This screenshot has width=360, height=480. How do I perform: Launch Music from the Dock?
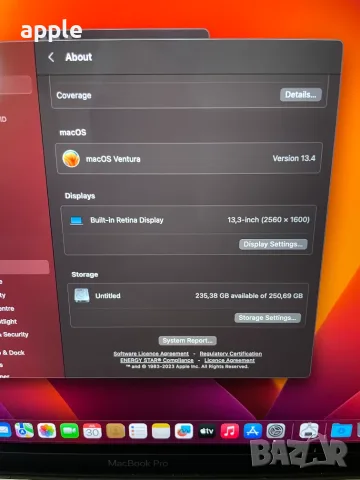coord(230,431)
